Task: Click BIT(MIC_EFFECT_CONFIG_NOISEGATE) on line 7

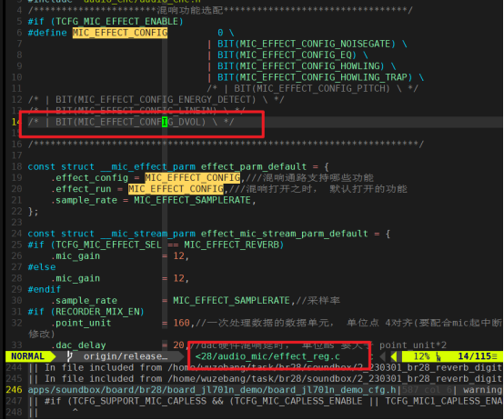Action: (x=307, y=44)
